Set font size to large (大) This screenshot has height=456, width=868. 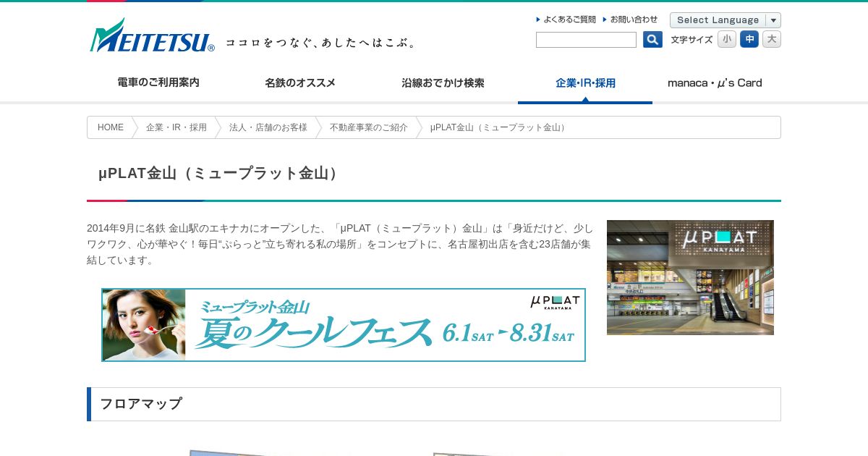click(x=772, y=39)
